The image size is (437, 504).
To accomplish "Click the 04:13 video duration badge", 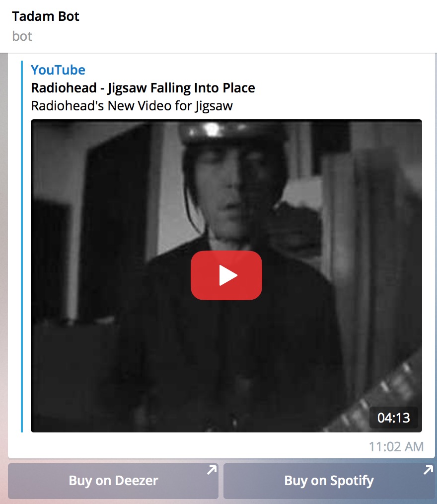I will [x=394, y=418].
